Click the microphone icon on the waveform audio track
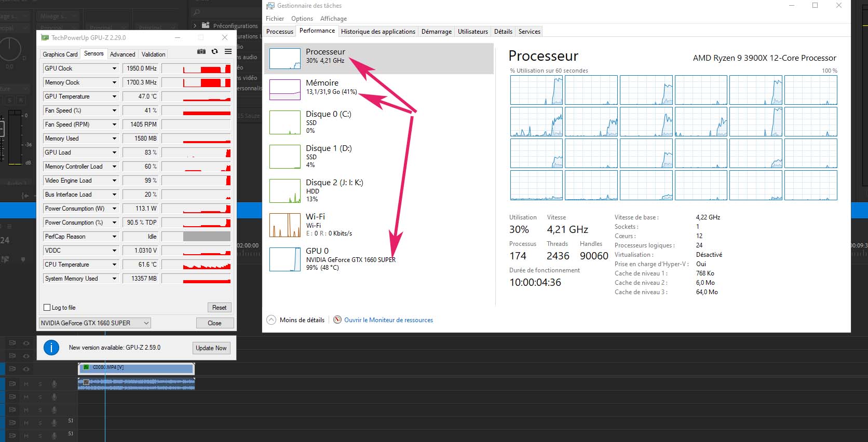 click(x=54, y=384)
